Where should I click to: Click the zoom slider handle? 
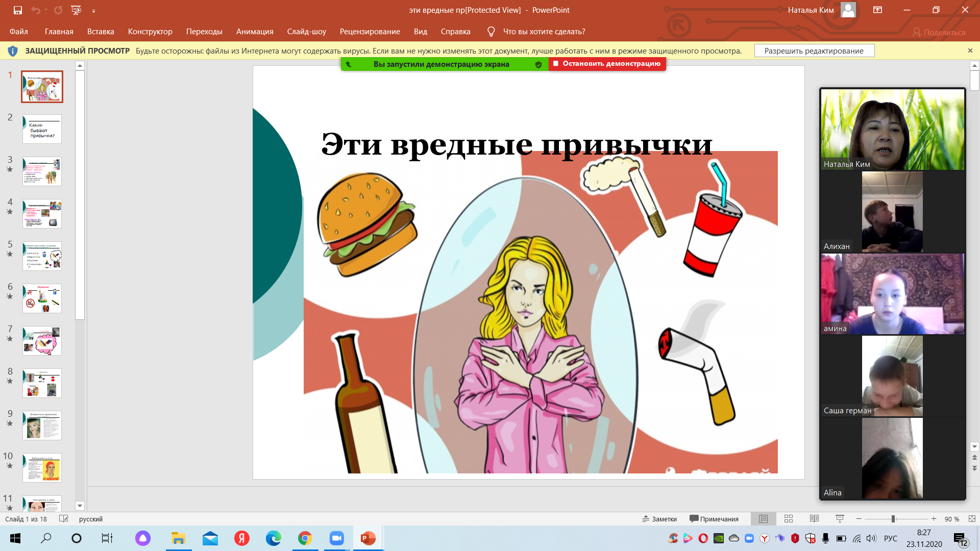tap(893, 519)
